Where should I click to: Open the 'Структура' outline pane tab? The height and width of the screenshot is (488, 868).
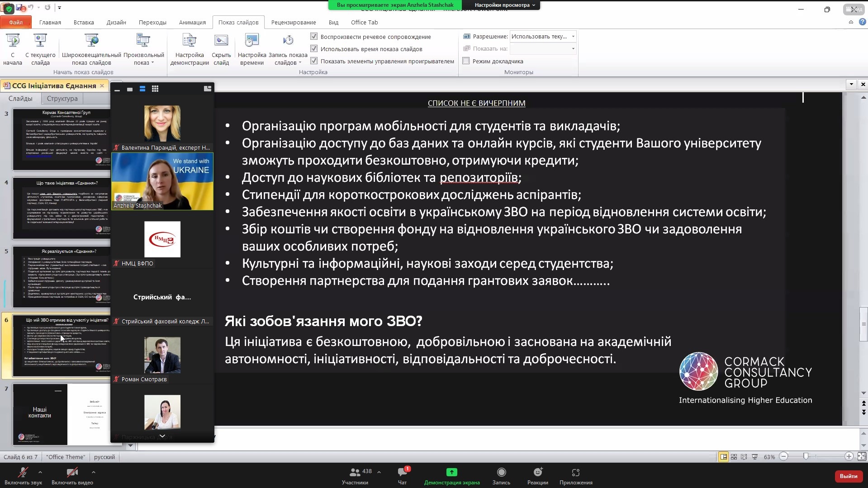pos(62,99)
